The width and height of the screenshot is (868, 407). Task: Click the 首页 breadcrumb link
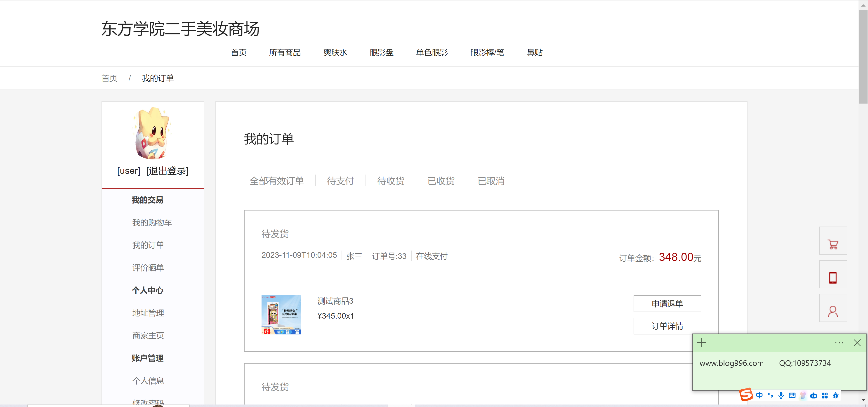[109, 78]
